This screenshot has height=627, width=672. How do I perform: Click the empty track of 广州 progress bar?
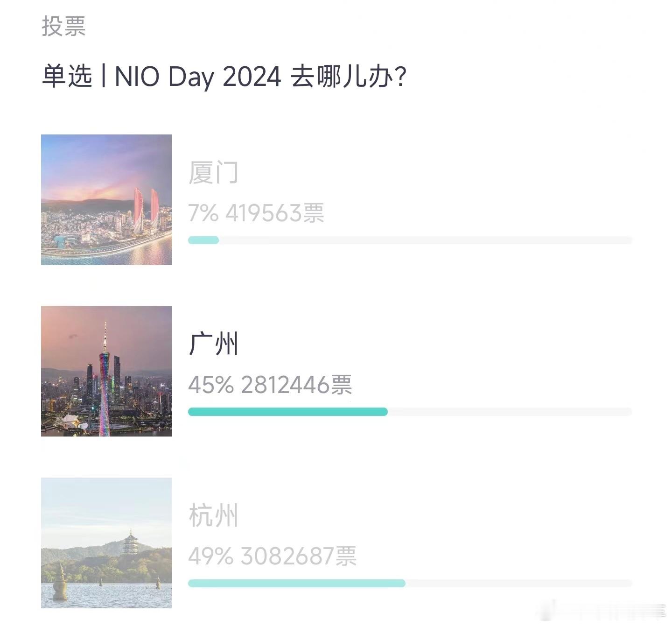(510, 411)
